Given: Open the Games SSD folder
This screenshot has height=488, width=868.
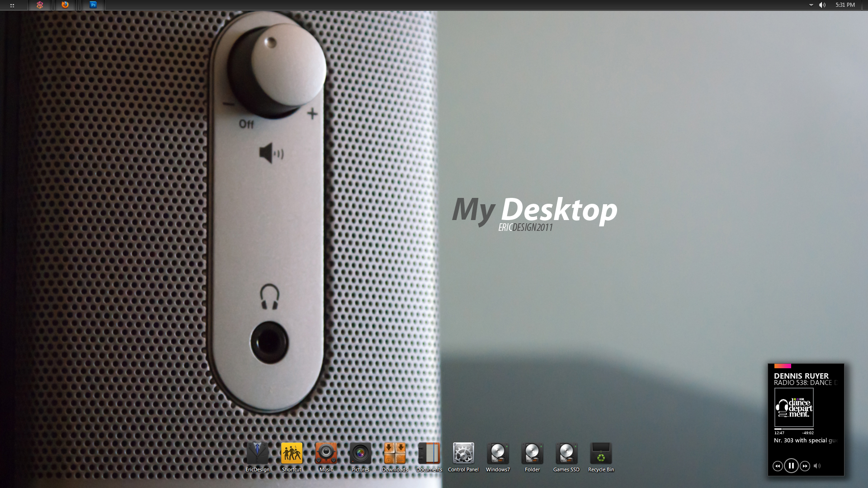Looking at the screenshot, I should tap(566, 454).
